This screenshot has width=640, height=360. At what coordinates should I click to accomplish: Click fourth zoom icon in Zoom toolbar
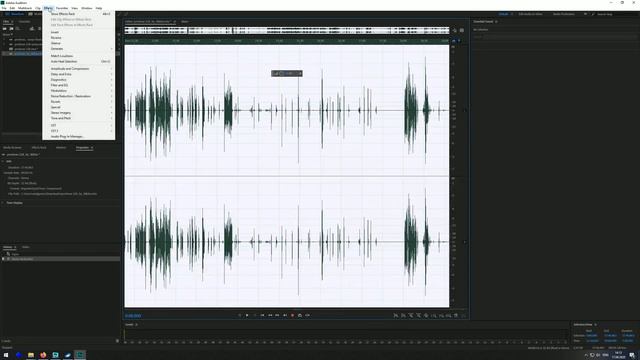pyautogui.click(x=418, y=316)
